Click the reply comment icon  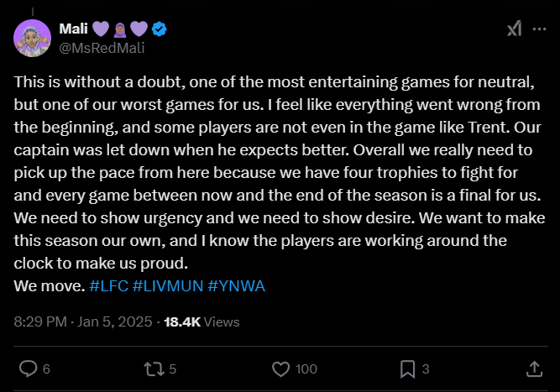(x=28, y=368)
